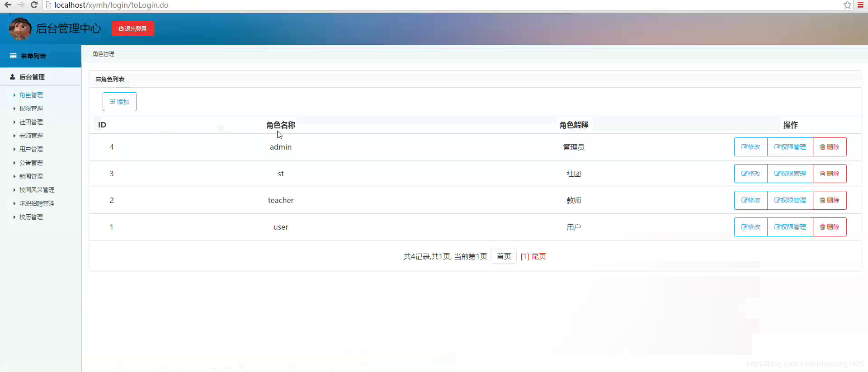This screenshot has width=868, height=372.
Task: Reload the page with refresh icon
Action: [x=34, y=5]
